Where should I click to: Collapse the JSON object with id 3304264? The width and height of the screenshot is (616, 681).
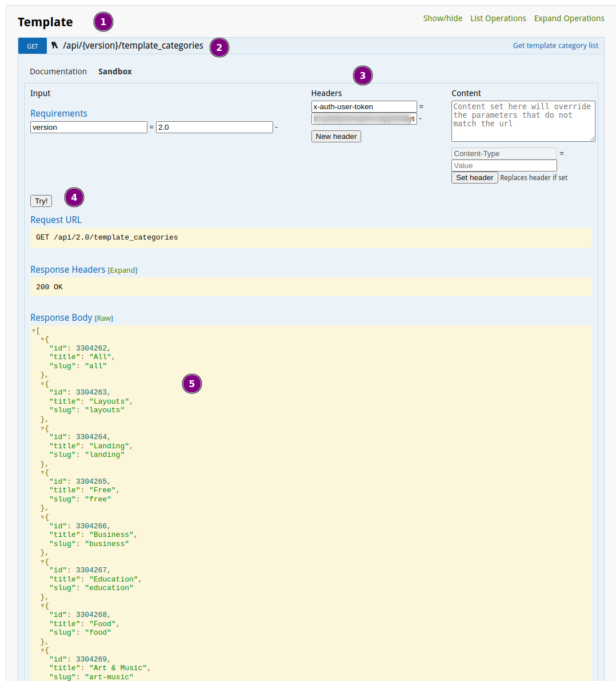[x=42, y=428]
